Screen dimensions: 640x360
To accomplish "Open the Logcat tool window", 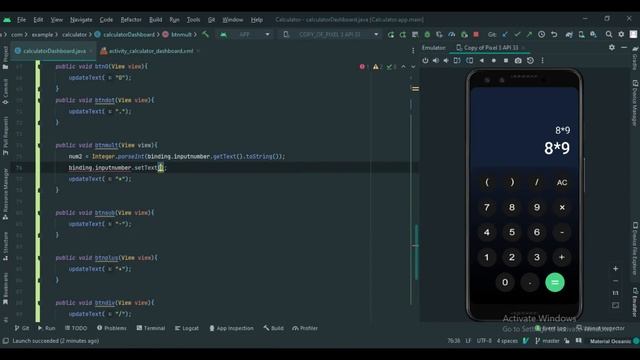I will click(187, 328).
